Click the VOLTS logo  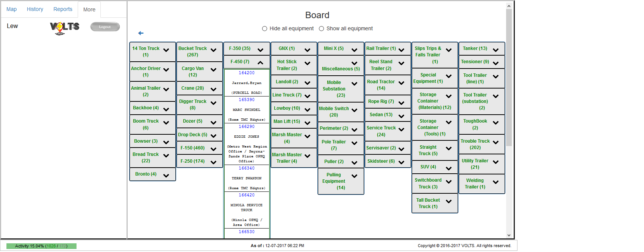[65, 28]
